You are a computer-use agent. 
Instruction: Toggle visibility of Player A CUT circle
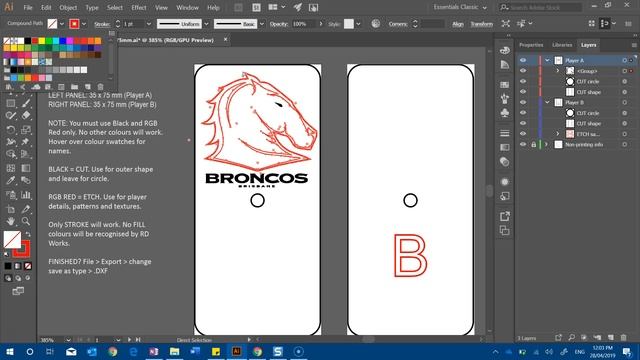[x=523, y=81]
